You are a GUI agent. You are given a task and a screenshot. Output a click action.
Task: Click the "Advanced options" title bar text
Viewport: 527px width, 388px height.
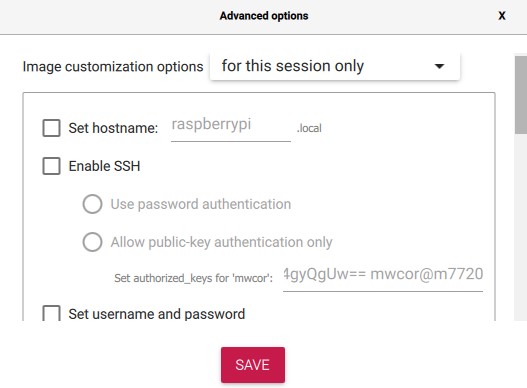264,16
